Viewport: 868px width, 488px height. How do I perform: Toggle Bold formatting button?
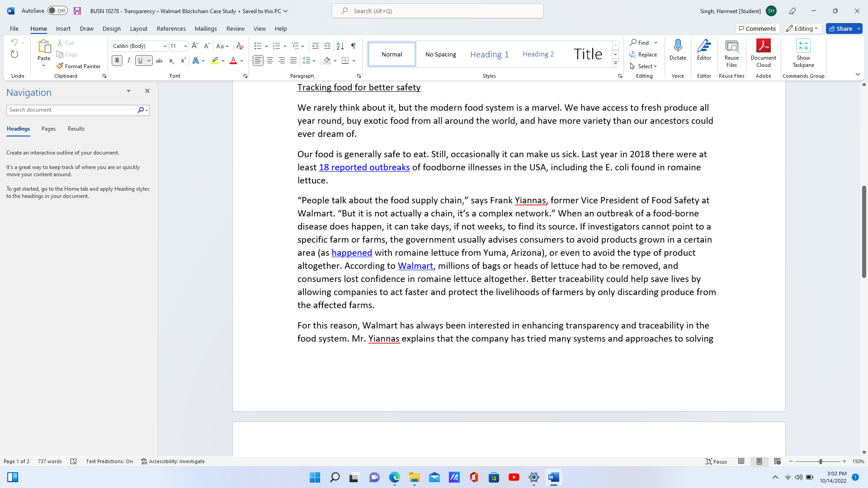117,61
